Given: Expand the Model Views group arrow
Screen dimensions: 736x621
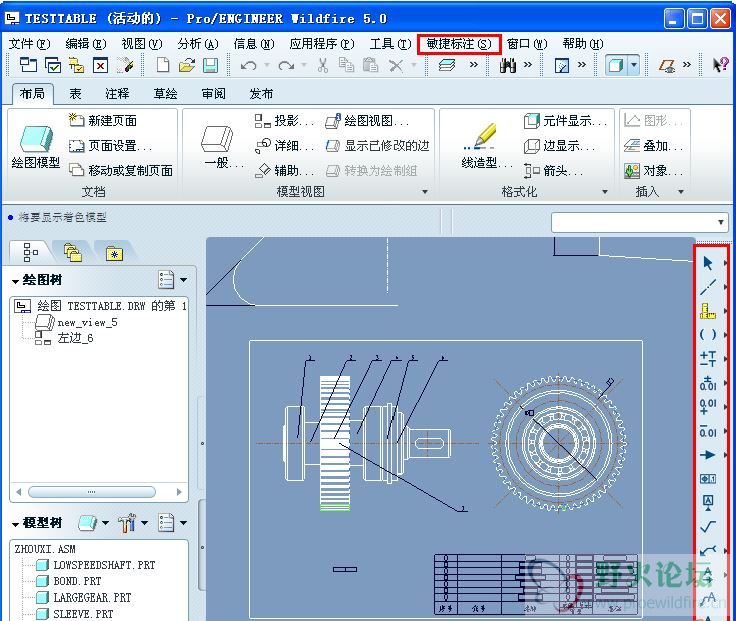Looking at the screenshot, I should 425,192.
